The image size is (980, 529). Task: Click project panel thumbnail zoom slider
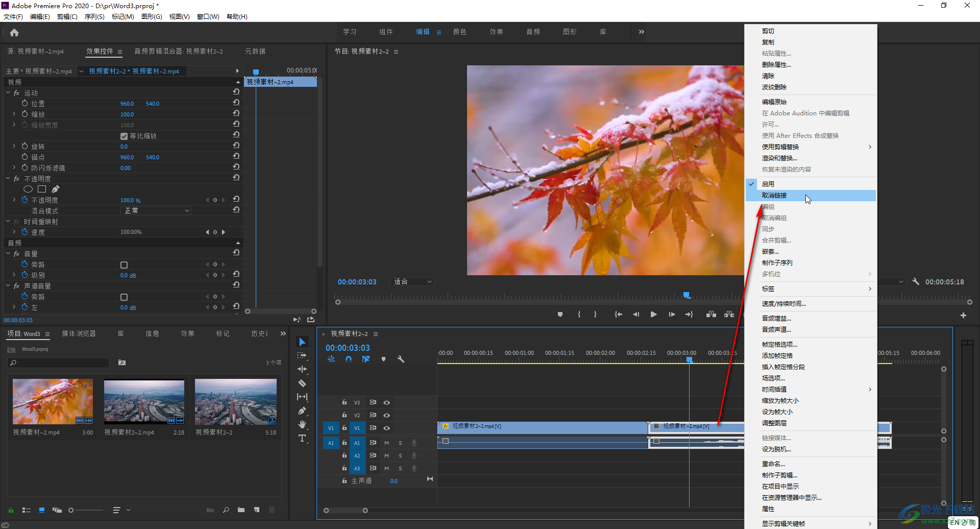click(86, 510)
